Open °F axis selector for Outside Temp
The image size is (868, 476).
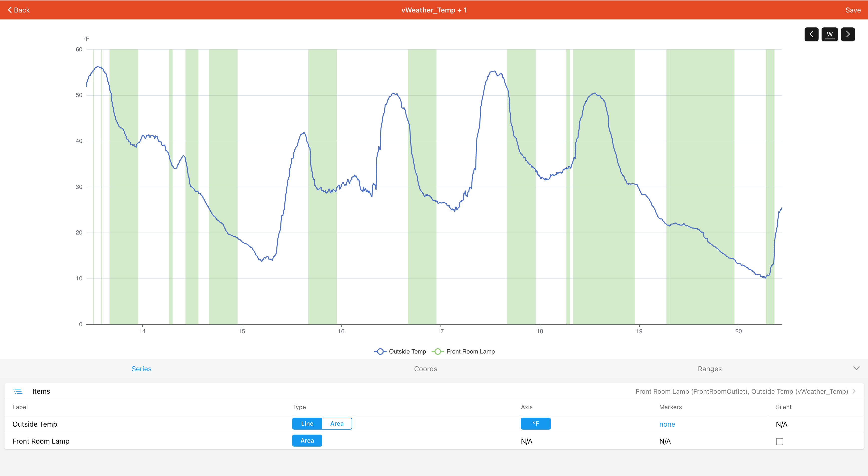535,423
